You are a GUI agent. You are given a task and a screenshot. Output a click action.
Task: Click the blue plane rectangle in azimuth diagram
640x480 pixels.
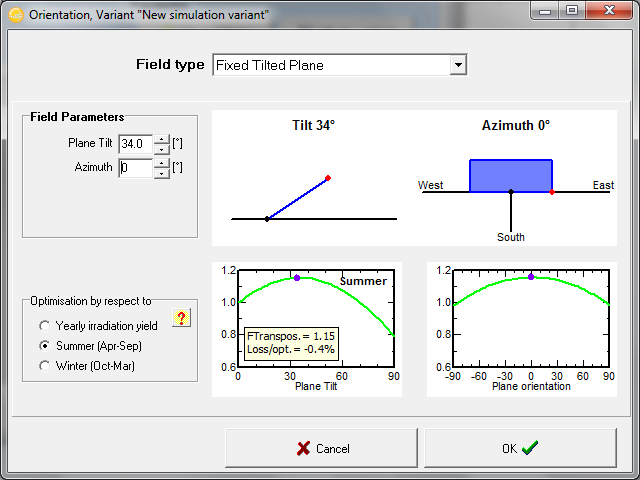tap(511, 176)
